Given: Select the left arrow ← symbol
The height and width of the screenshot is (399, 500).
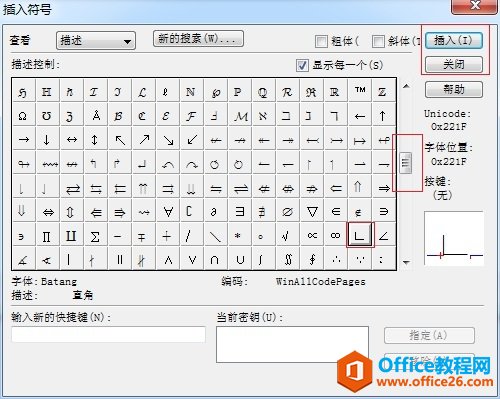Looking at the screenshot, I should (360, 116).
